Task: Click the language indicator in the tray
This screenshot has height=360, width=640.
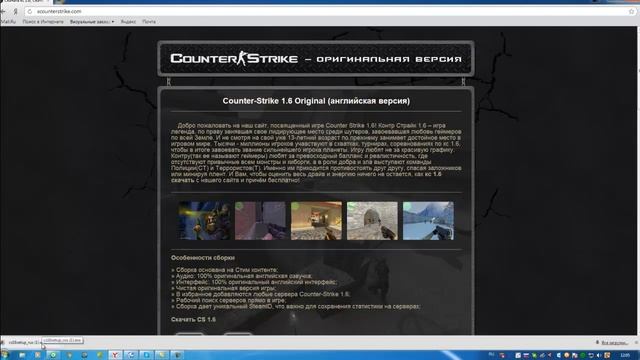Action: 491,354
